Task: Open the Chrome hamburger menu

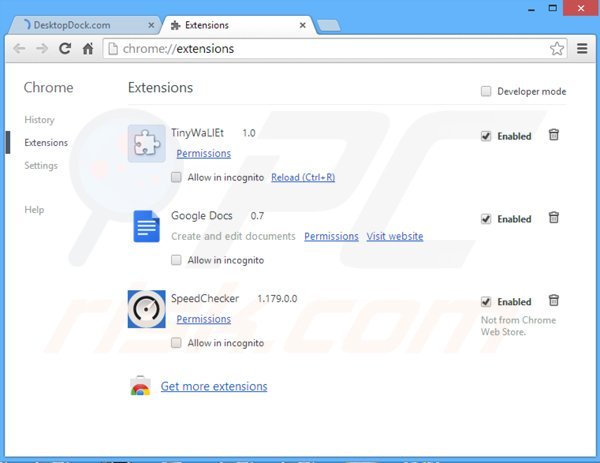Action: coord(582,48)
